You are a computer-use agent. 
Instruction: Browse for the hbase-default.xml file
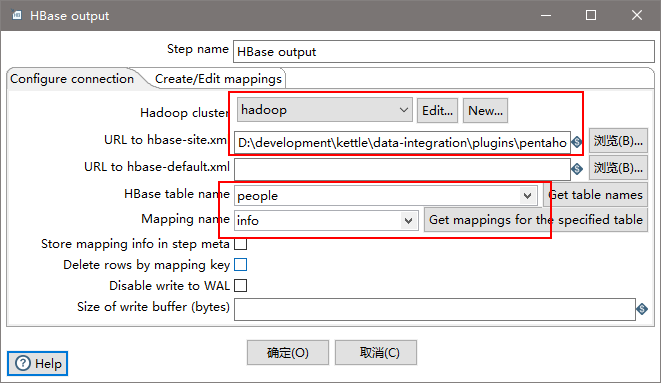(x=618, y=168)
